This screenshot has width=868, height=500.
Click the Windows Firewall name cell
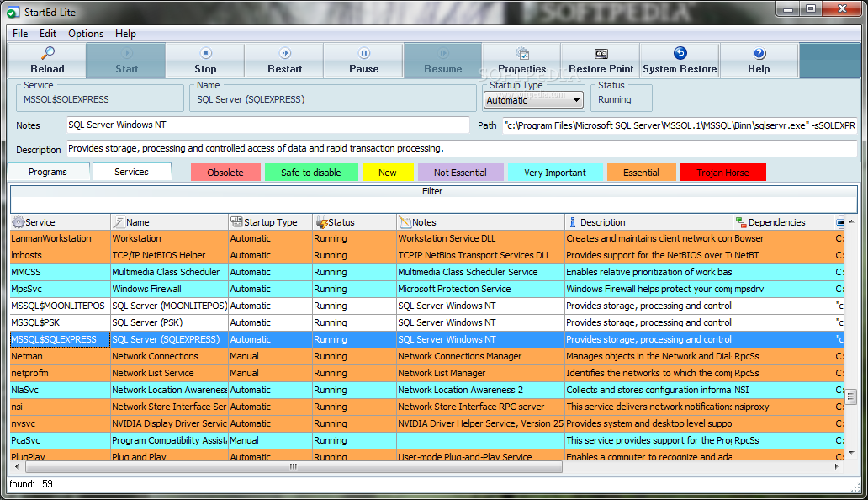click(x=169, y=289)
